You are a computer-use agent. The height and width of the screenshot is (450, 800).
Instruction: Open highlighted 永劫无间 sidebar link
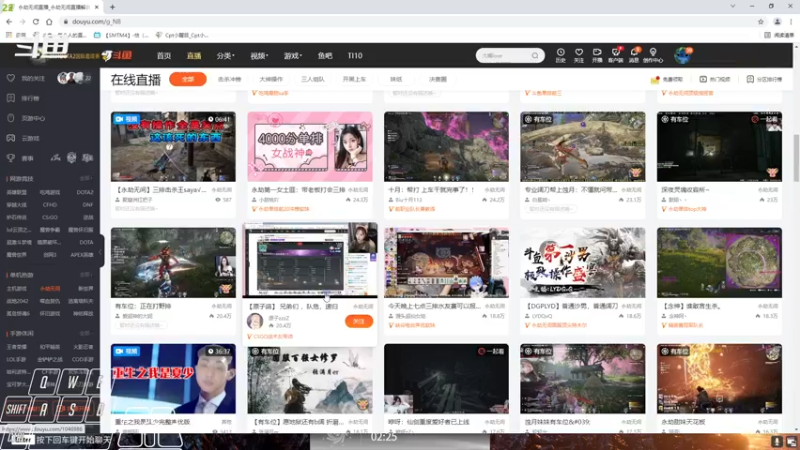[50, 289]
